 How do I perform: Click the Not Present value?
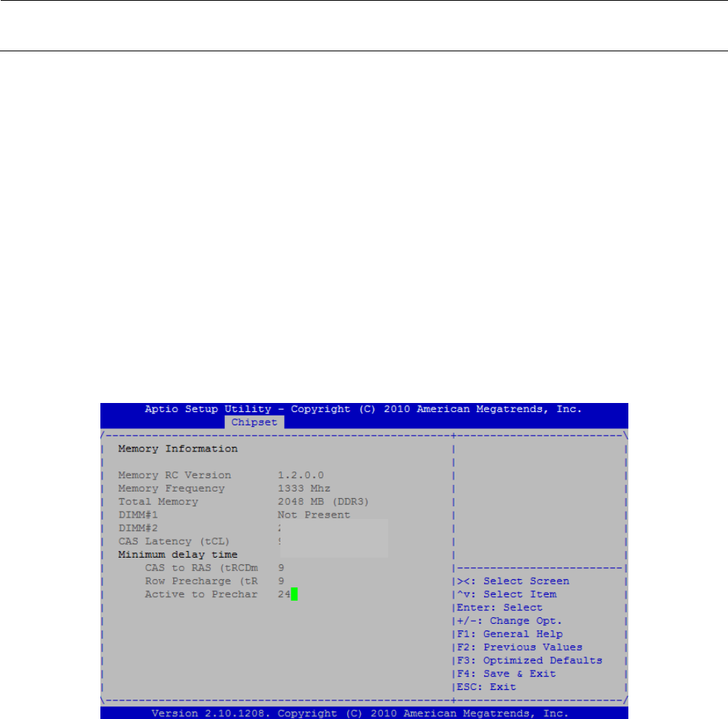point(314,515)
